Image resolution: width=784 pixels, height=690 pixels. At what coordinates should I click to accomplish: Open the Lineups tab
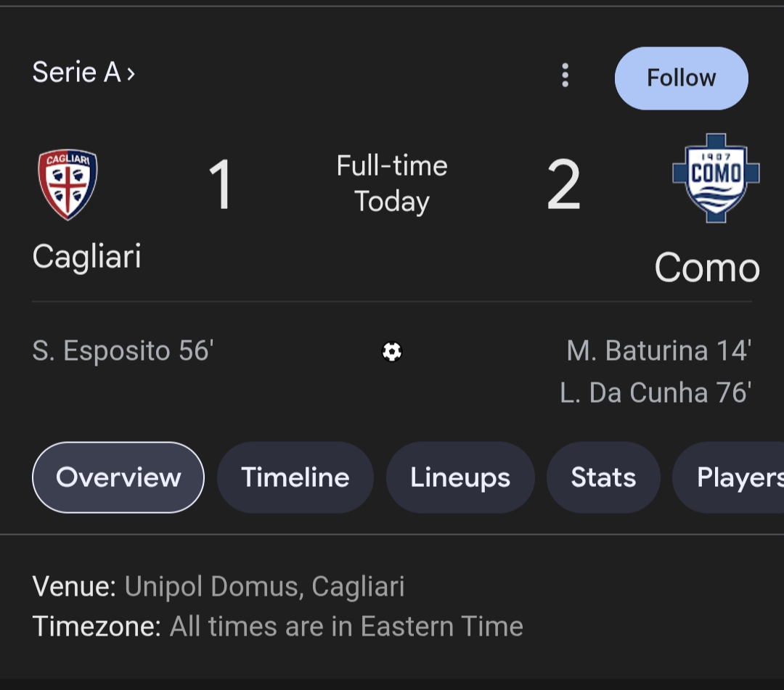pos(460,477)
